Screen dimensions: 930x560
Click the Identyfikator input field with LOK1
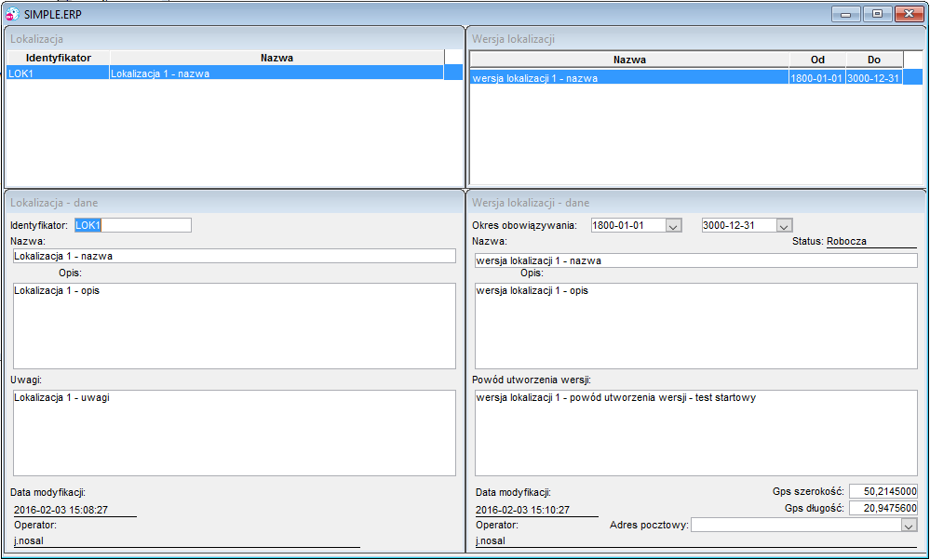point(133,225)
